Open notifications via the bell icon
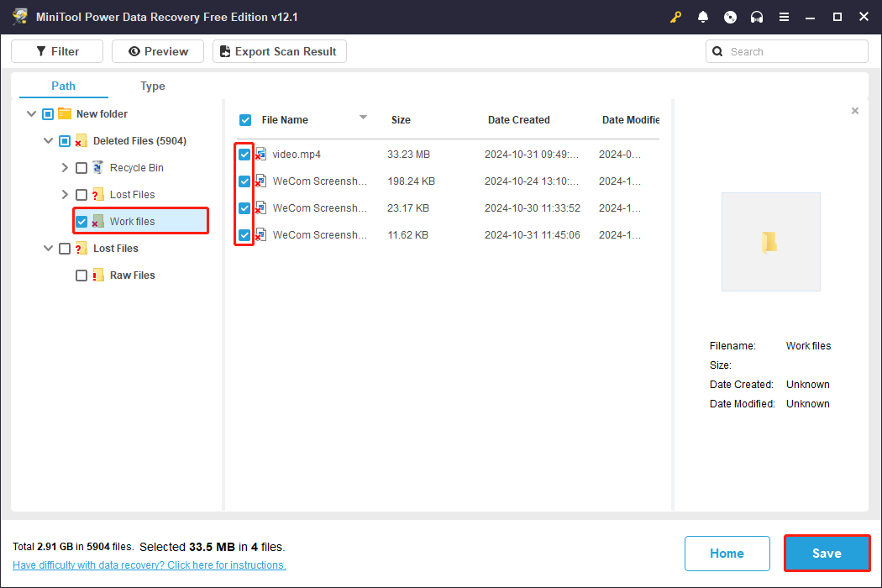Screen dimensions: 882x588 point(703,17)
